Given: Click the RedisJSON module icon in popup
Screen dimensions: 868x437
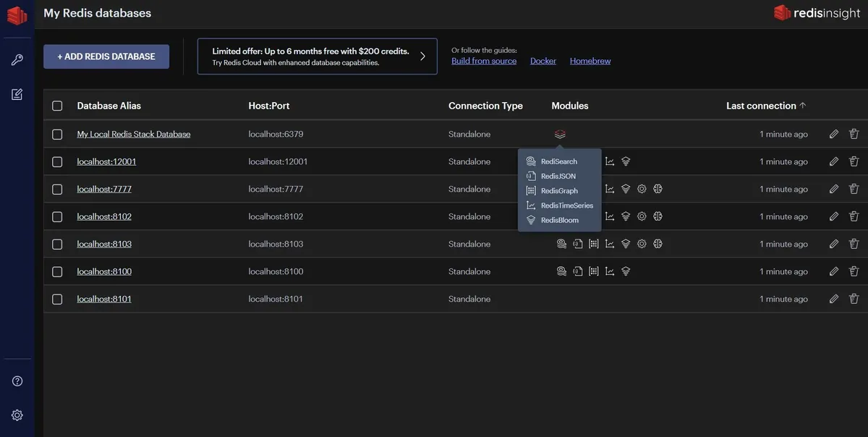Looking at the screenshot, I should 529,174.
